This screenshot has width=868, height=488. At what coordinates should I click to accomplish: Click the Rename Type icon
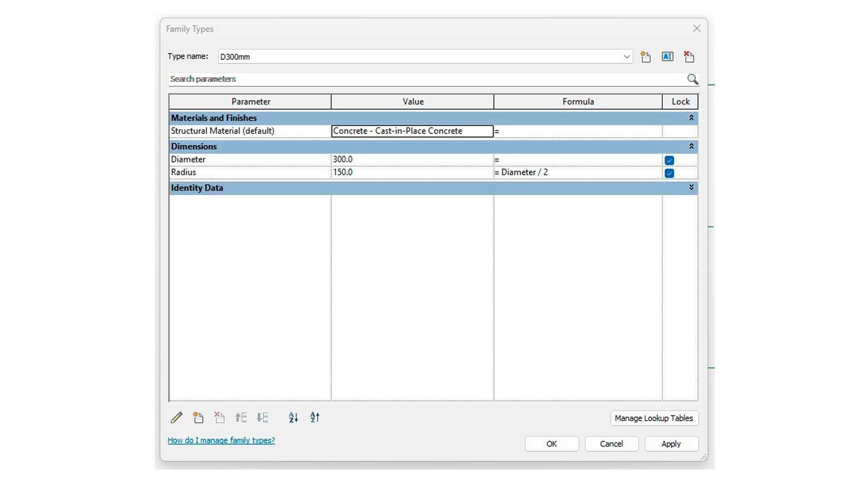[x=667, y=56]
